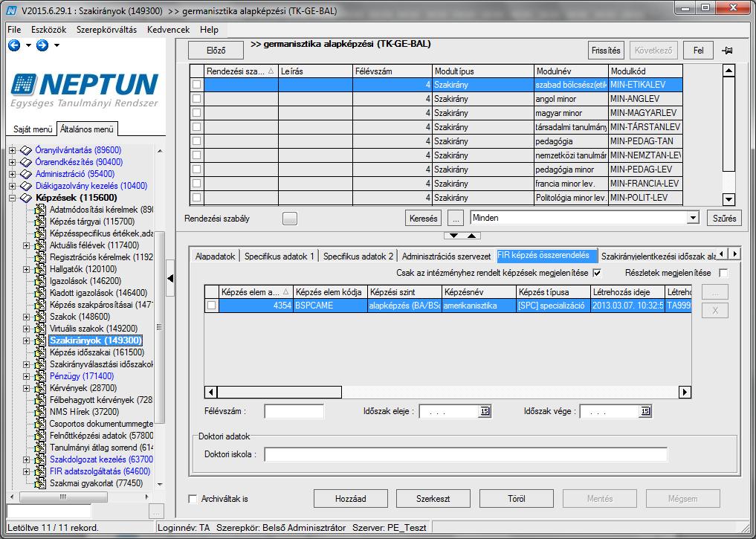Screen dimensions: 756x539
Task: Click the blue back navigation arrow
Action: (x=14, y=45)
